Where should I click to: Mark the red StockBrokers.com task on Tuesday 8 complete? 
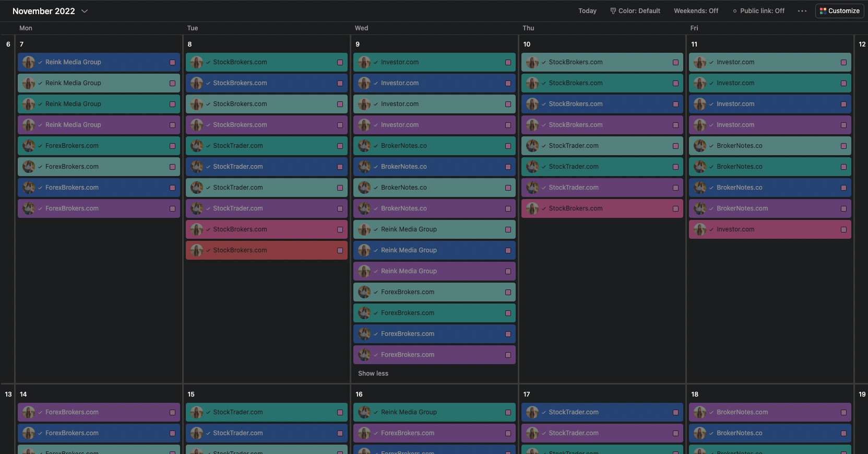(x=208, y=250)
